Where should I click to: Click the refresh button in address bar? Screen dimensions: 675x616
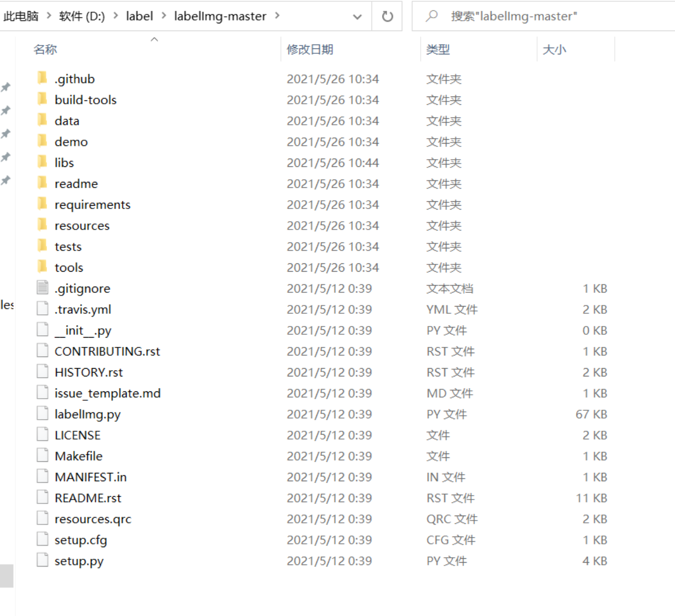387,16
